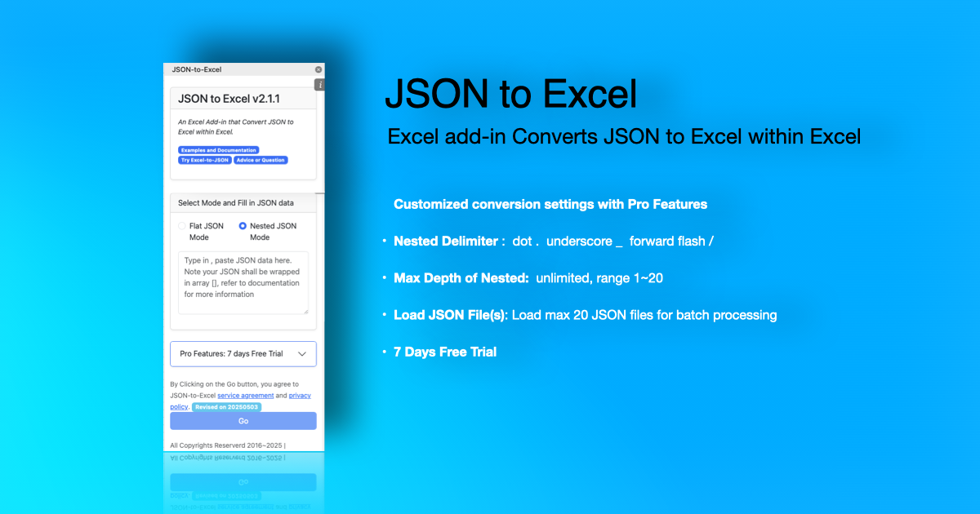Expand Pro Features: 7 days Free Trial
The height and width of the screenshot is (514, 980).
243,354
